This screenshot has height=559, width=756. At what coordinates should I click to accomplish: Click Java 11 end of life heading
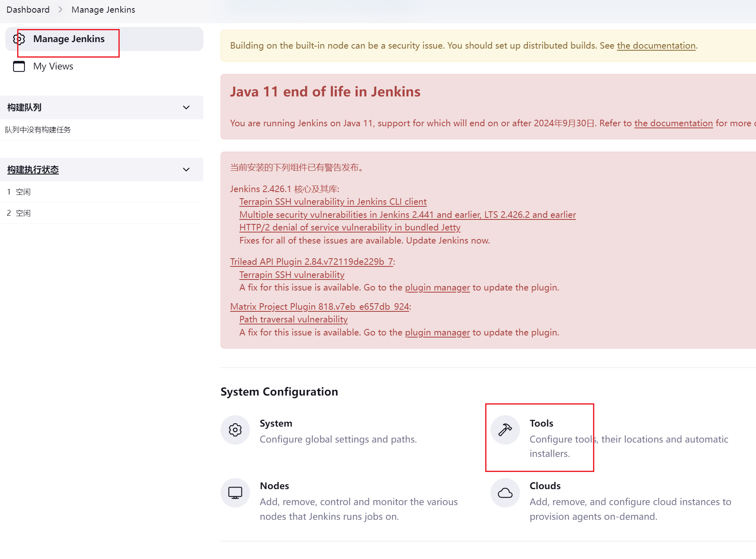tap(325, 92)
